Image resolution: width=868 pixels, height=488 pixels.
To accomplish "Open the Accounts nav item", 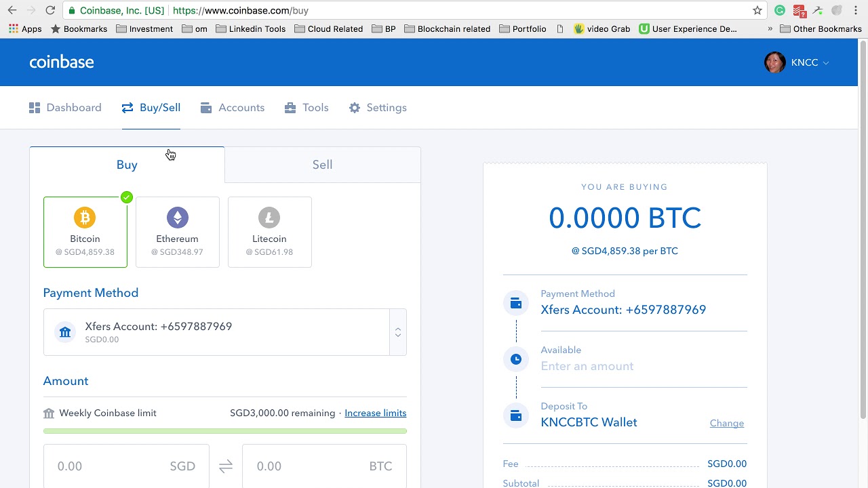I will [233, 108].
